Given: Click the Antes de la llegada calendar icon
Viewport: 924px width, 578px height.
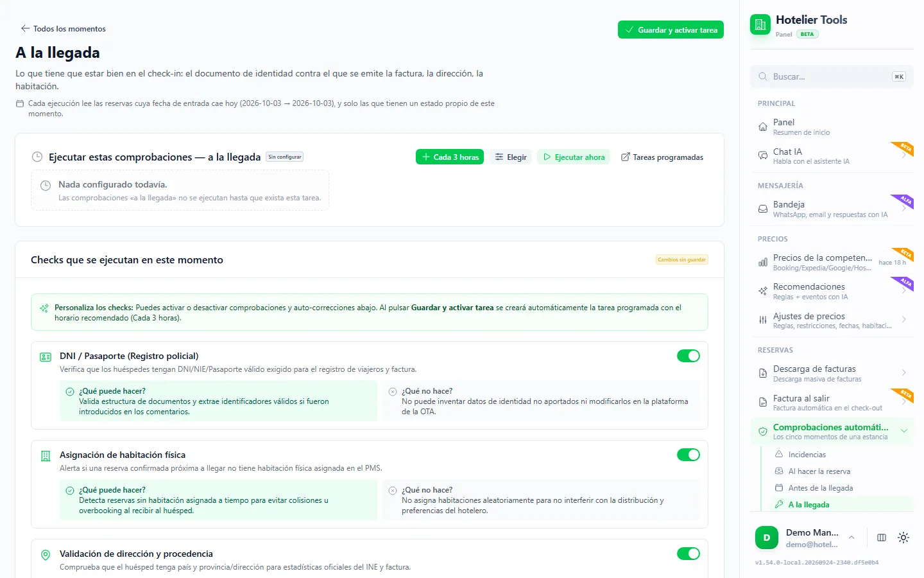Looking at the screenshot, I should (779, 487).
